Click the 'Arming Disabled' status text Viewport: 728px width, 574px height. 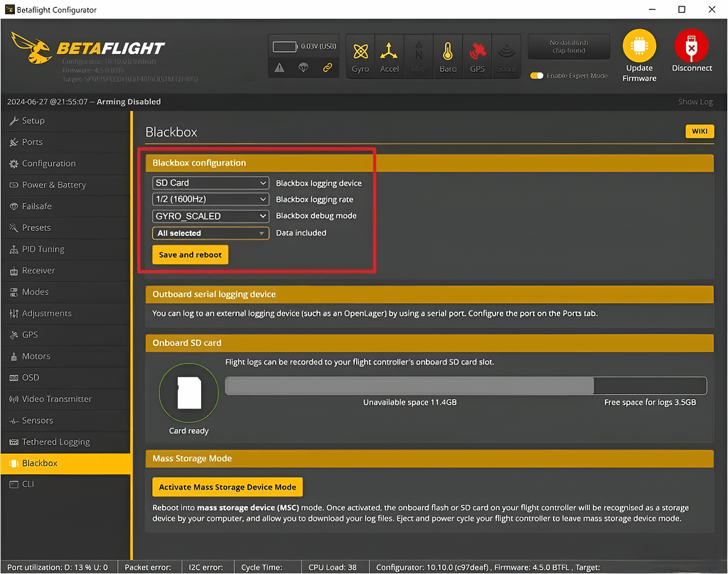[129, 102]
